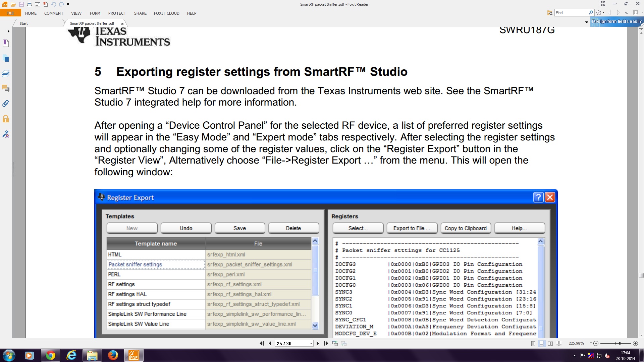
Task: Open Firefox from the taskbar
Action: pyautogui.click(x=113, y=355)
